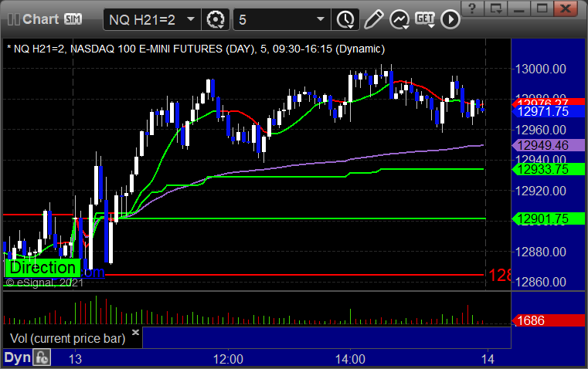
Task: Click the 12901.75 green price marker
Action: pos(549,218)
